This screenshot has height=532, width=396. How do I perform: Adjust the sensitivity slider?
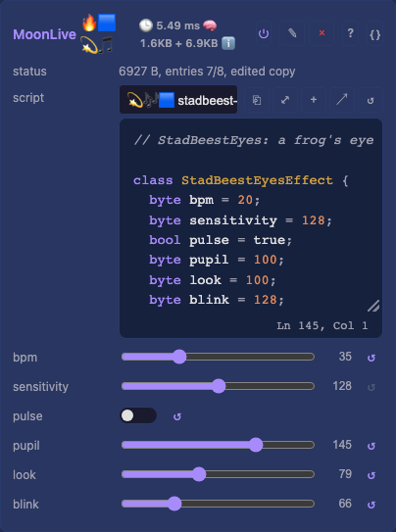pyautogui.click(x=219, y=386)
